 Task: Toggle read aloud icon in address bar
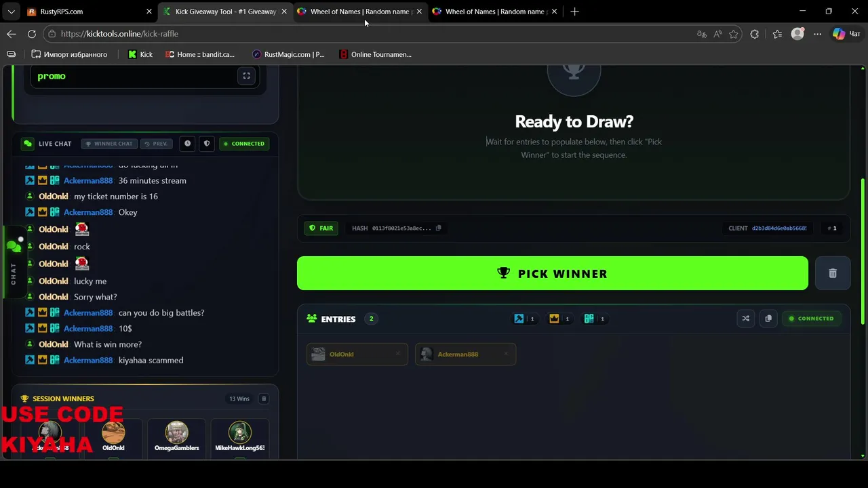718,34
